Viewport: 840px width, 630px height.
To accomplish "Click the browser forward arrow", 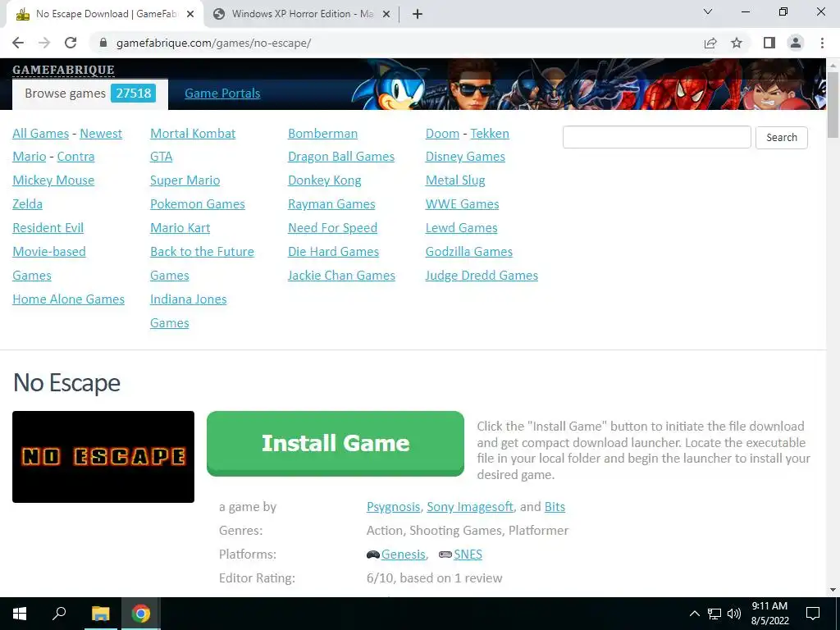I will 44,43.
